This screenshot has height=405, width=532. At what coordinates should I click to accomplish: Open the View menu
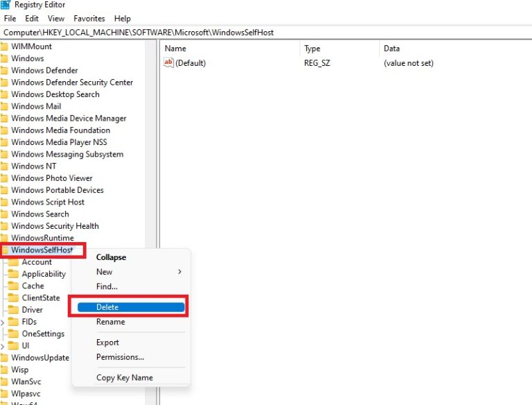pos(55,18)
